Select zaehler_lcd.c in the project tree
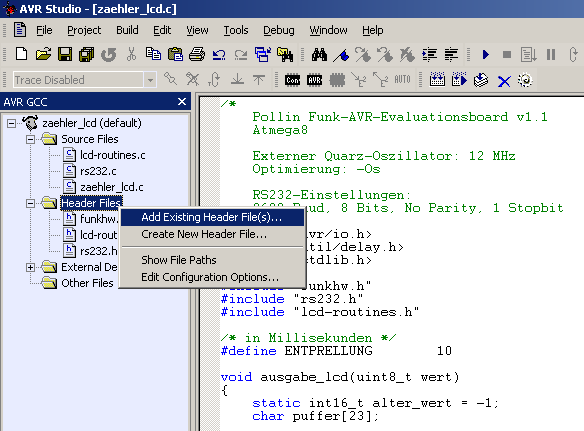 (x=112, y=187)
